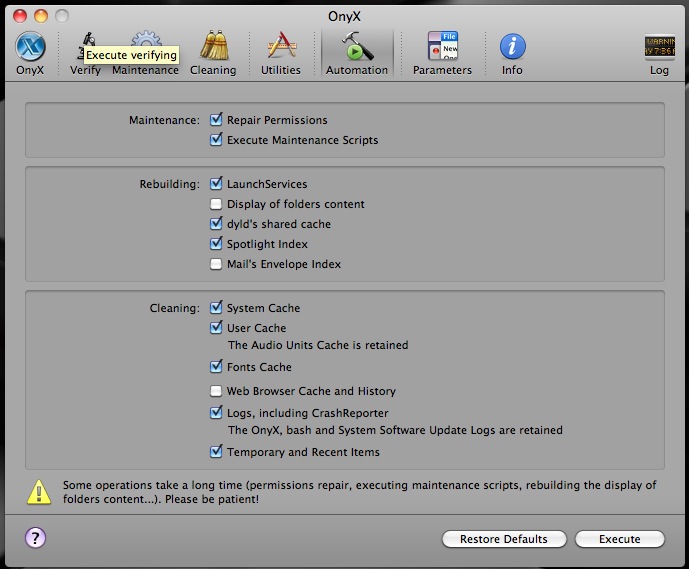Click the Rebuilding: section label
The height and width of the screenshot is (569, 689).
(x=170, y=184)
